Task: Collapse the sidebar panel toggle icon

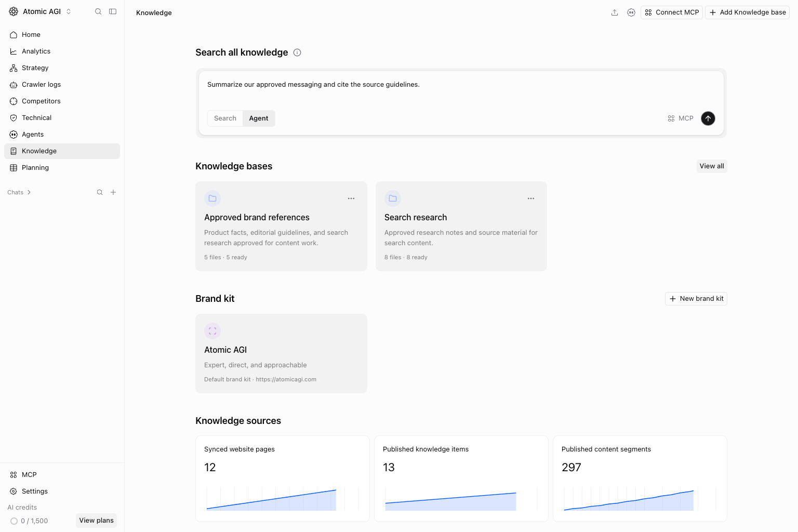Action: pos(113,11)
